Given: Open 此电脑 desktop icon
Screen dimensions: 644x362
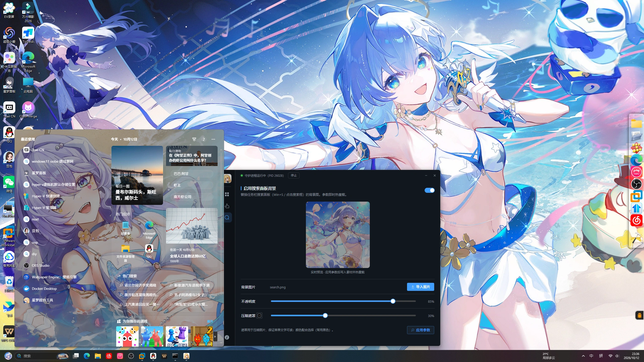Looking at the screenshot, I should [x=28, y=85].
